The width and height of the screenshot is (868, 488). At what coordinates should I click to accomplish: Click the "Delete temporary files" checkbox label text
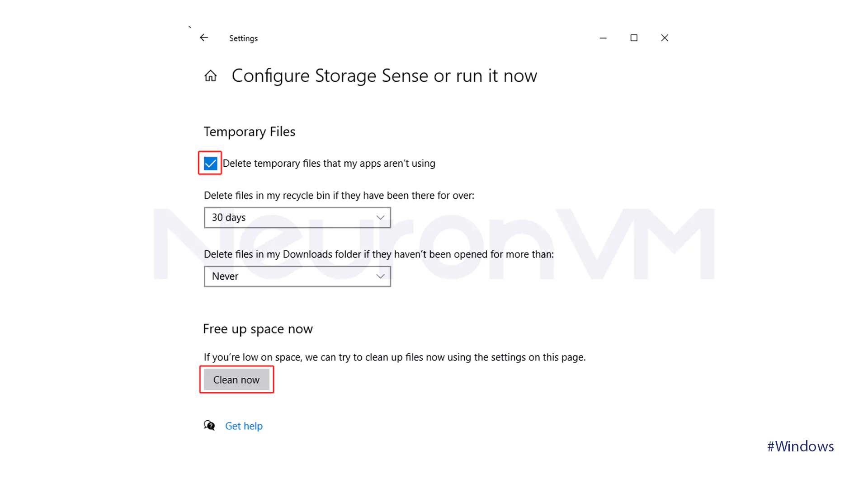coord(329,164)
